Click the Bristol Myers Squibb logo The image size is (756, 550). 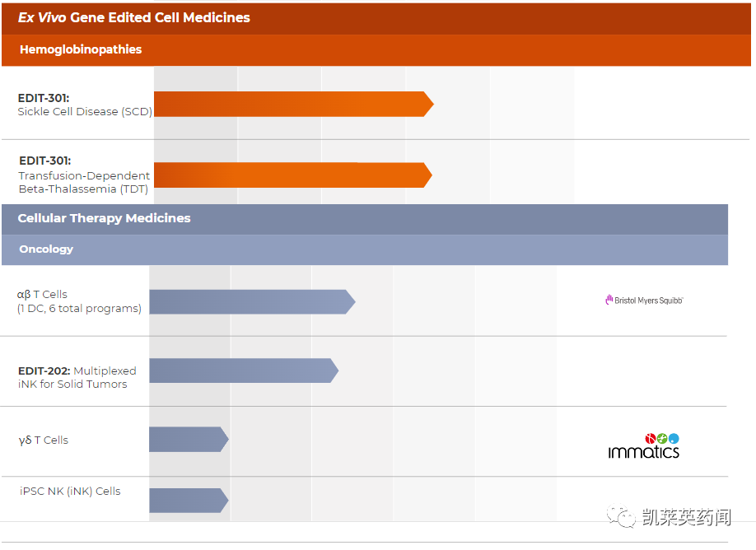(644, 301)
